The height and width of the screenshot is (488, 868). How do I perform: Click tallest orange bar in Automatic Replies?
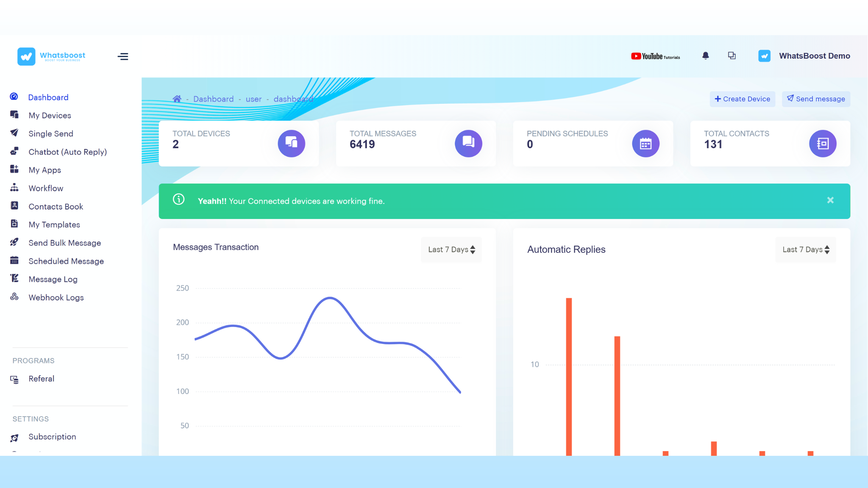(569, 377)
